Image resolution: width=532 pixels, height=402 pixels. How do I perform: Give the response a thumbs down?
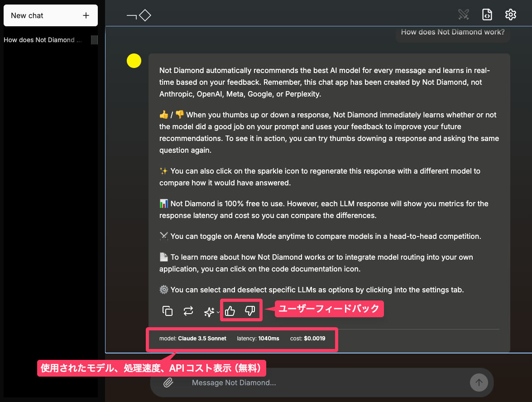[250, 311]
